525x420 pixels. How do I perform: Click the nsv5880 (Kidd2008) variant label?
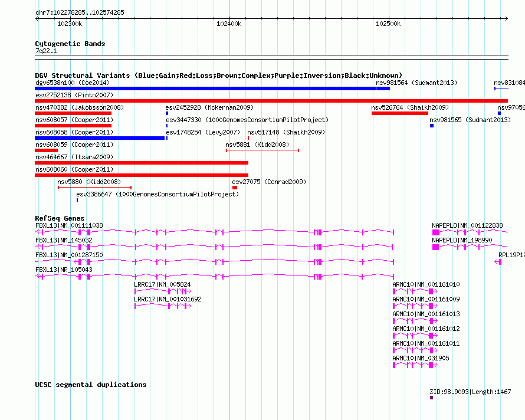[x=89, y=182]
